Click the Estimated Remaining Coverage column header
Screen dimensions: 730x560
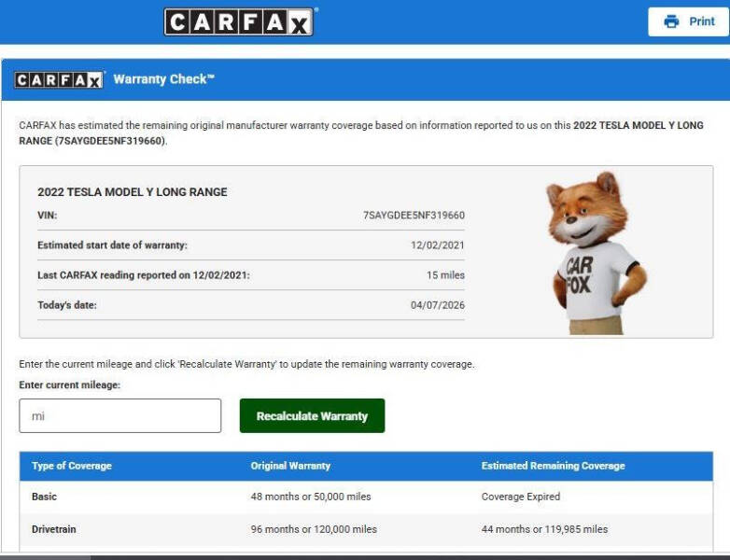tap(553, 466)
